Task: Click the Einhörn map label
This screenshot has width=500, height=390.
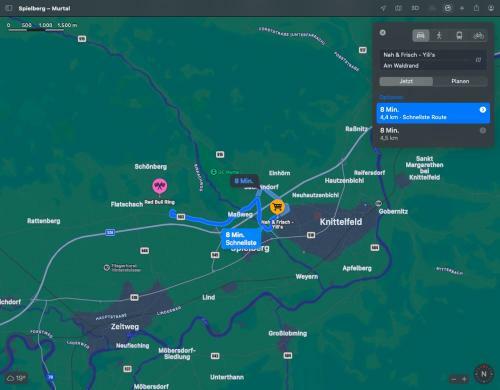Action: click(x=279, y=173)
